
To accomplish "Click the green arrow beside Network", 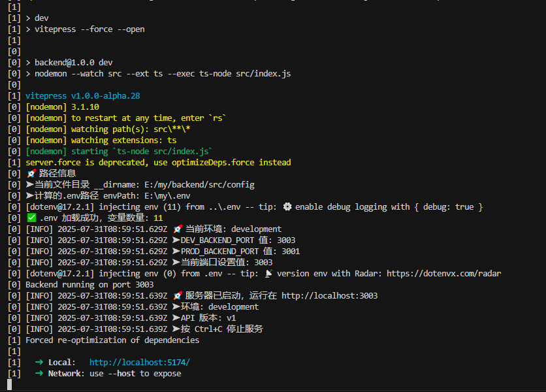I will pos(39,373).
